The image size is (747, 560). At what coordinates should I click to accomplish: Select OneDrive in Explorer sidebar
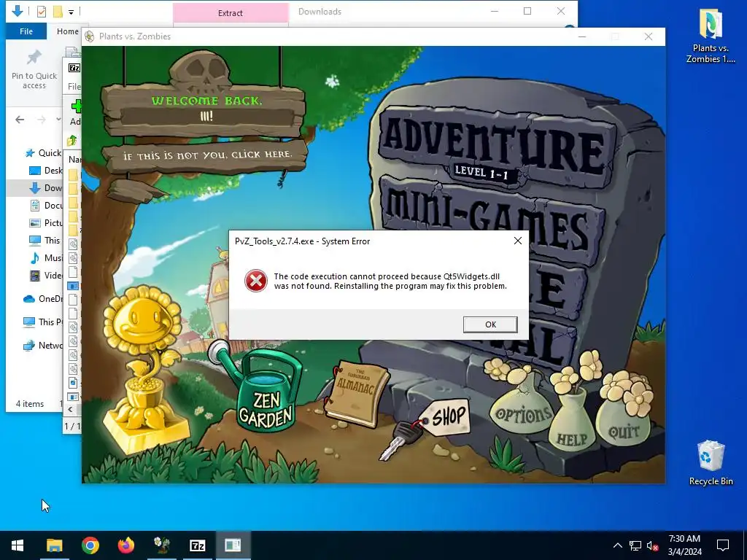43,298
